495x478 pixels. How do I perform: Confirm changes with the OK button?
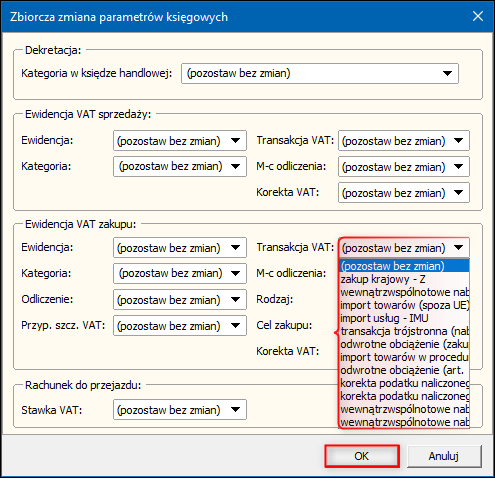362,456
